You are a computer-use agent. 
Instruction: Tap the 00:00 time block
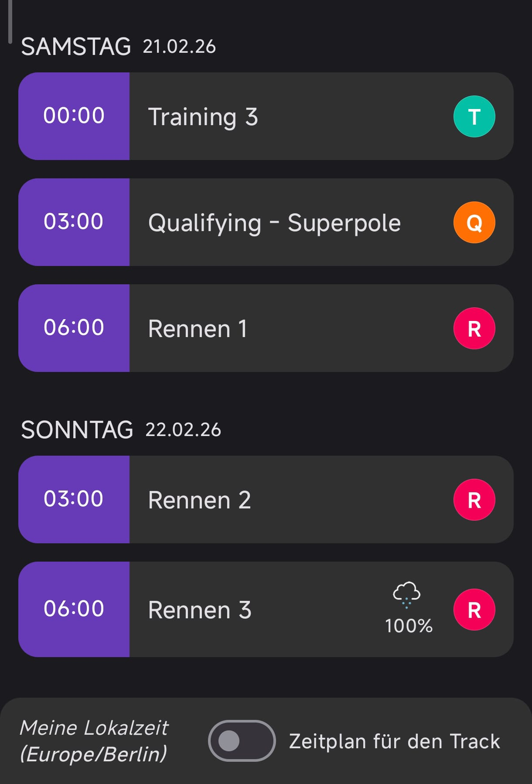[74, 116]
